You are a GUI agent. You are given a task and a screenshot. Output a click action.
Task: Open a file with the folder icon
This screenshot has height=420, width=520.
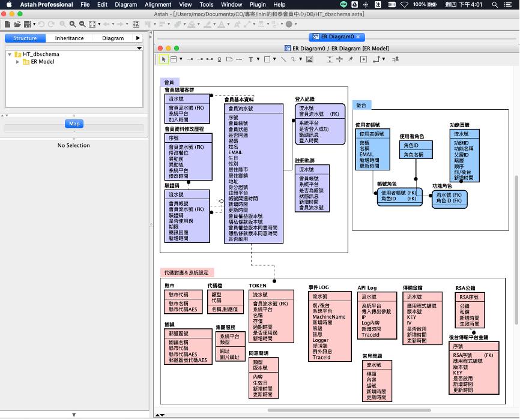[17, 24]
